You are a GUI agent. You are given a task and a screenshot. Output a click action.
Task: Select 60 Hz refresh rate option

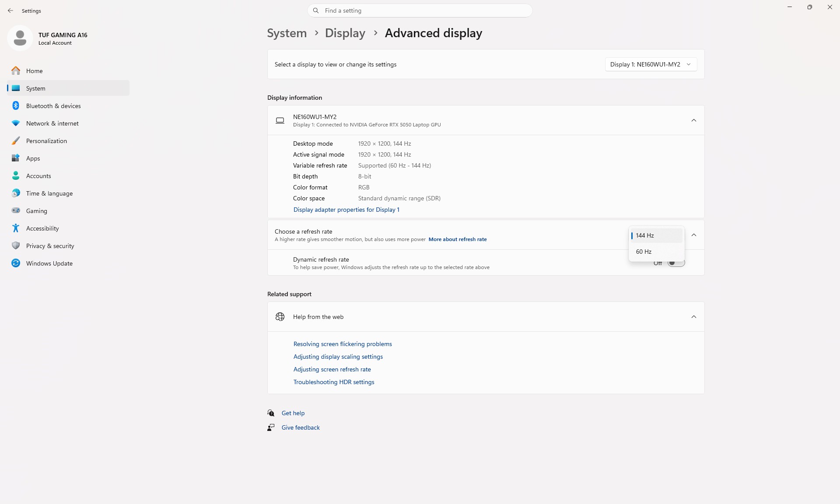point(656,252)
